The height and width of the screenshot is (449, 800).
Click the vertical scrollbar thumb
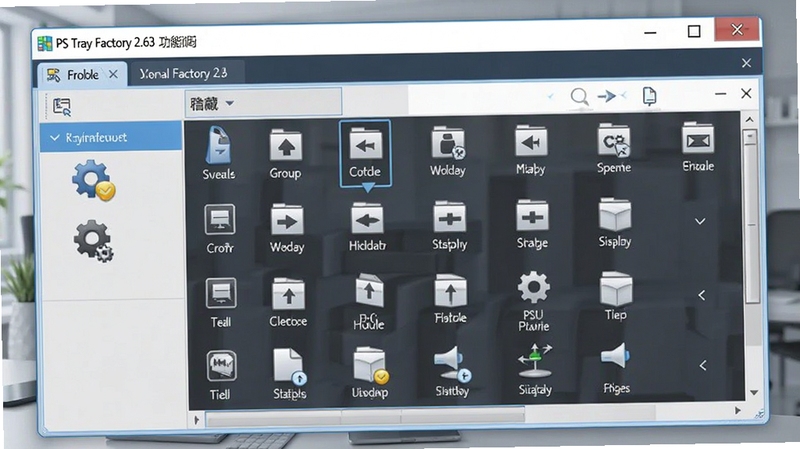tap(752, 217)
